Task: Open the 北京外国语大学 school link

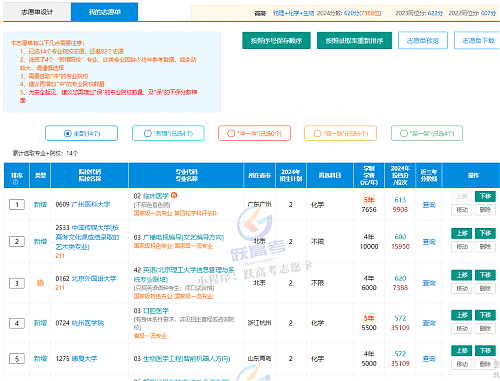Action: [x=94, y=278]
